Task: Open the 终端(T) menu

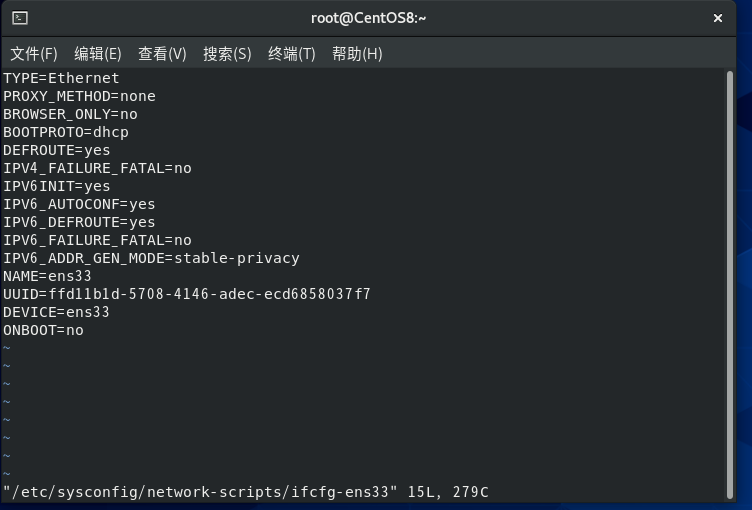Action: [292, 54]
